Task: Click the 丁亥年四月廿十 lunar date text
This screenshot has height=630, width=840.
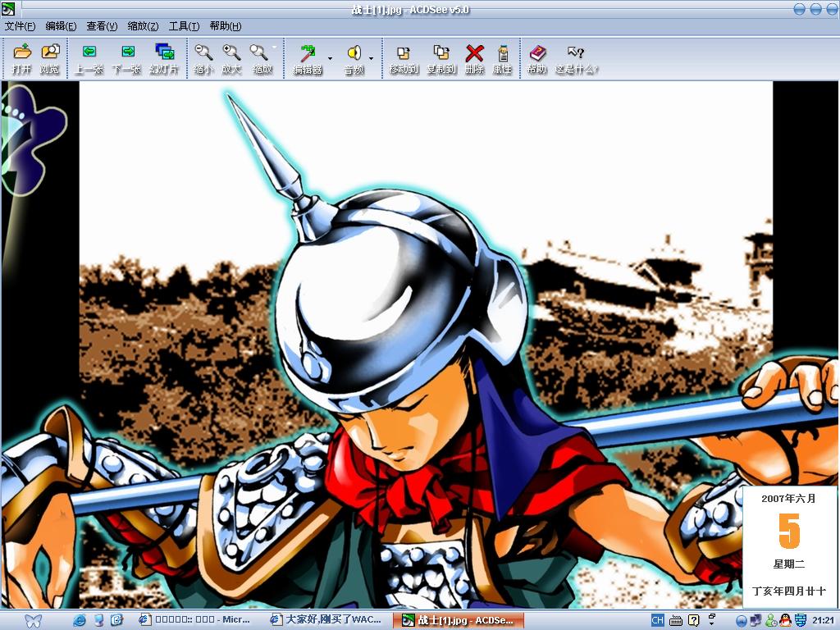Action: pos(788,591)
